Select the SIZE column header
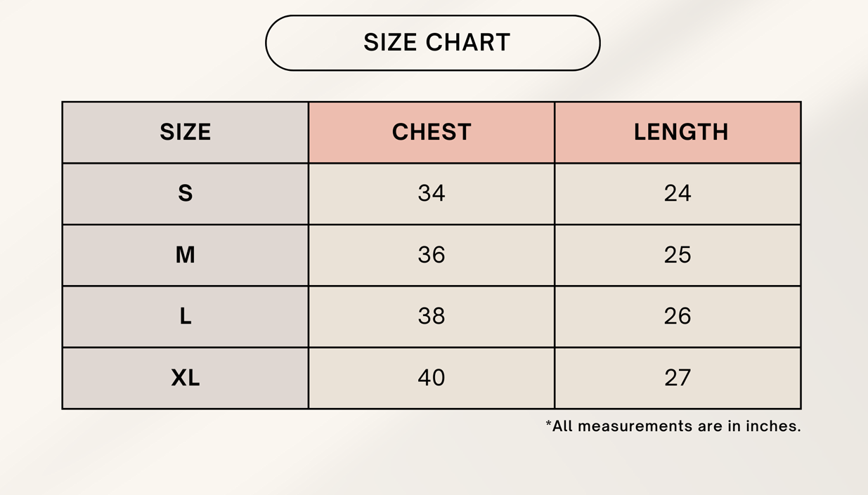The width and height of the screenshot is (868, 495). (x=186, y=132)
